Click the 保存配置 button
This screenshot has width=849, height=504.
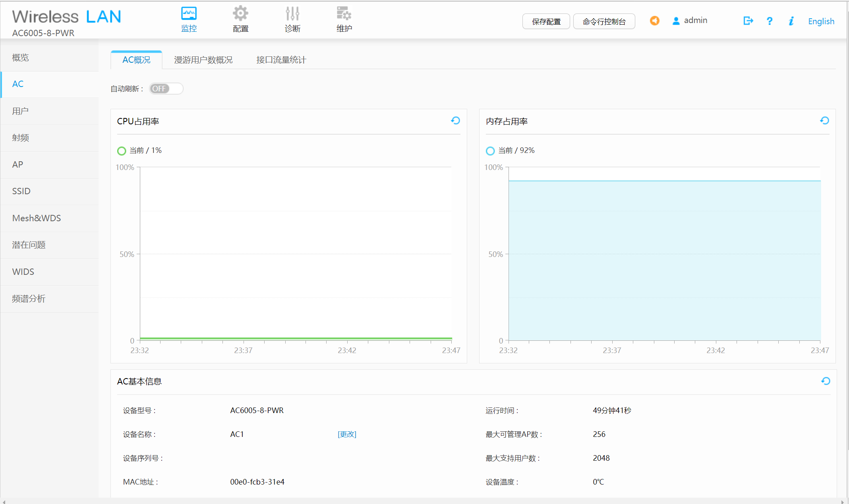click(x=546, y=21)
